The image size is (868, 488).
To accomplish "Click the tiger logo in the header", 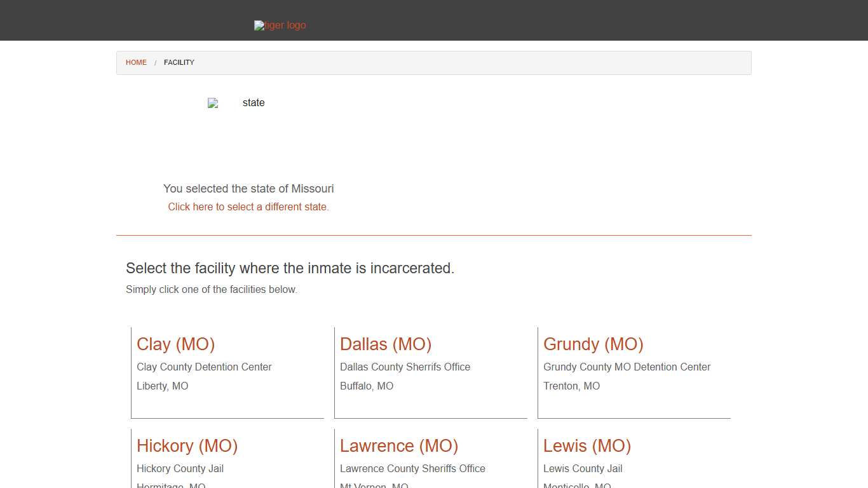I will coord(280,25).
